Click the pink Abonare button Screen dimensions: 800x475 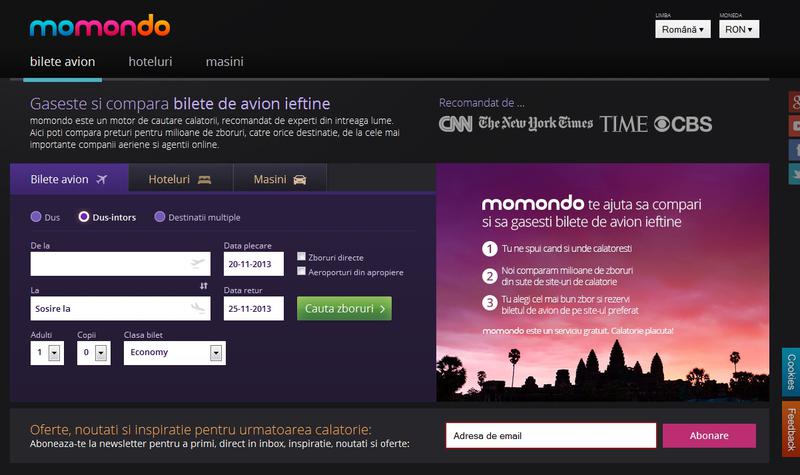pyautogui.click(x=709, y=435)
